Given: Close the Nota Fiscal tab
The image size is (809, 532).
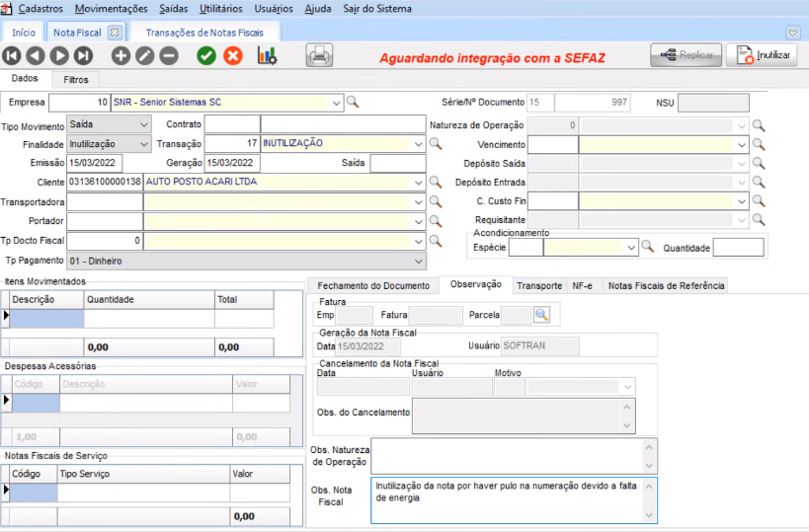Looking at the screenshot, I should [x=114, y=33].
